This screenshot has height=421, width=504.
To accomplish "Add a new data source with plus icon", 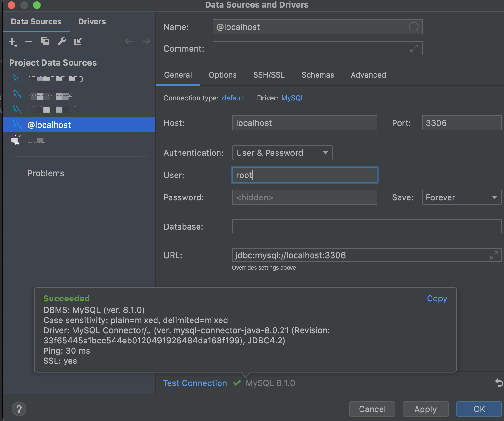I will (13, 42).
